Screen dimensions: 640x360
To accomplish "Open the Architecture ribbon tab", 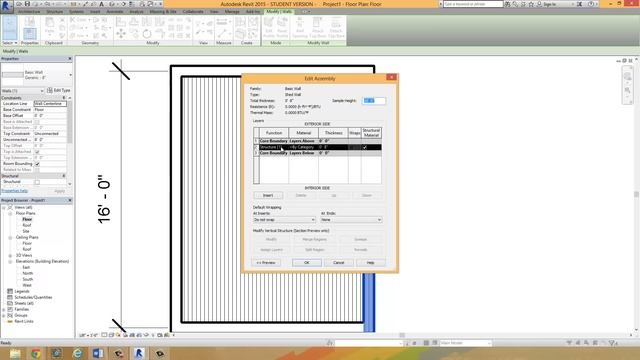I will pyautogui.click(x=29, y=11).
